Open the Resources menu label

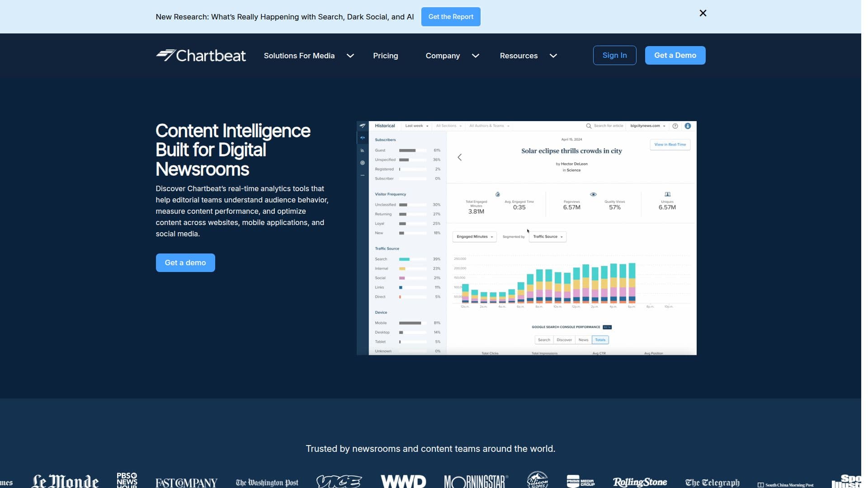click(519, 56)
